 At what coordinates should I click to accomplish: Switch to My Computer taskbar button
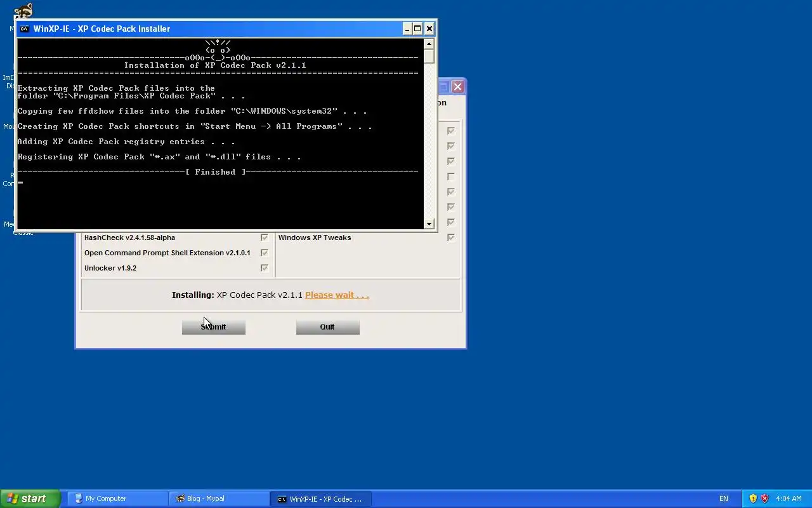point(117,498)
